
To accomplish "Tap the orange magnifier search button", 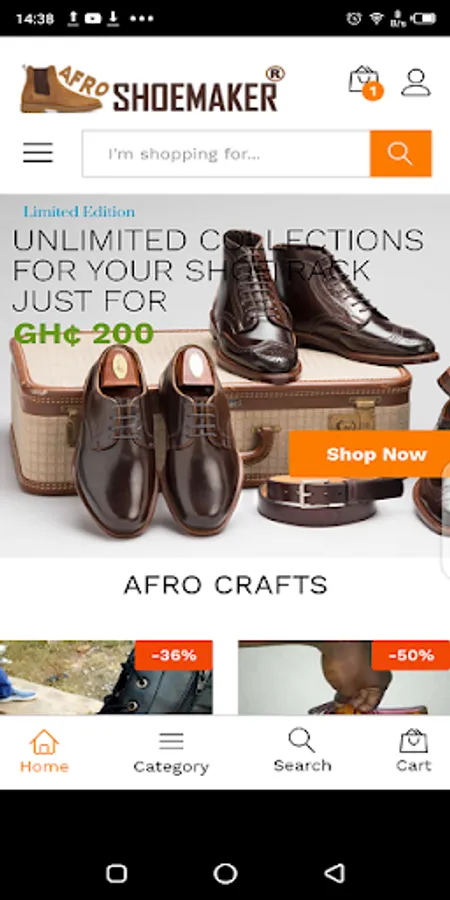I will [400, 153].
